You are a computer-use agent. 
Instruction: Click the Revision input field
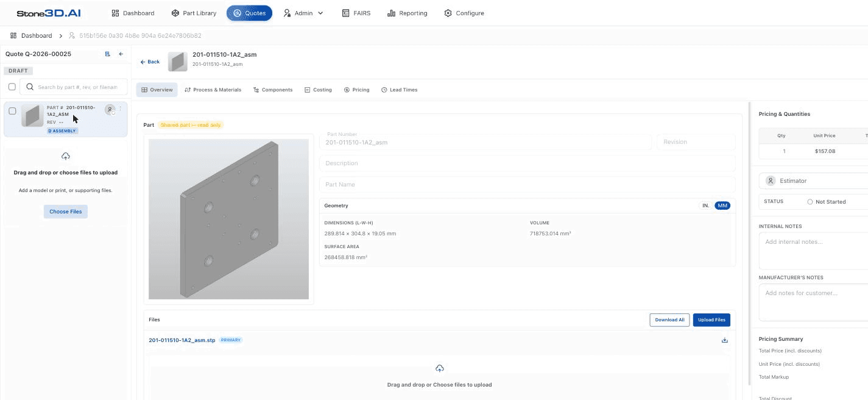(x=696, y=142)
